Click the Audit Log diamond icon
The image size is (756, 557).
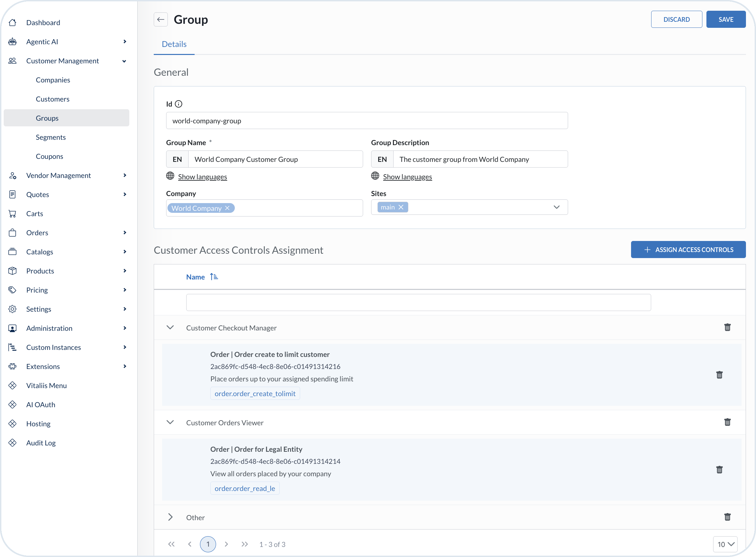pyautogui.click(x=12, y=443)
